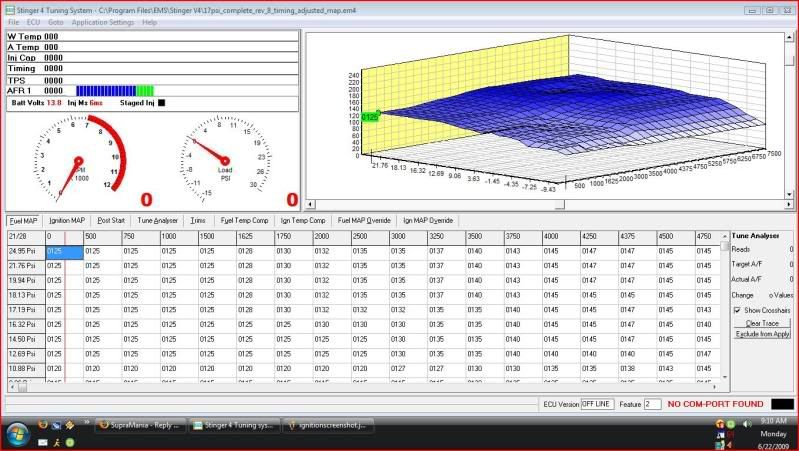Select highlighted 0125 cell in 24.95 Psi row
Screen dimensions: 799x451
pyautogui.click(x=64, y=251)
